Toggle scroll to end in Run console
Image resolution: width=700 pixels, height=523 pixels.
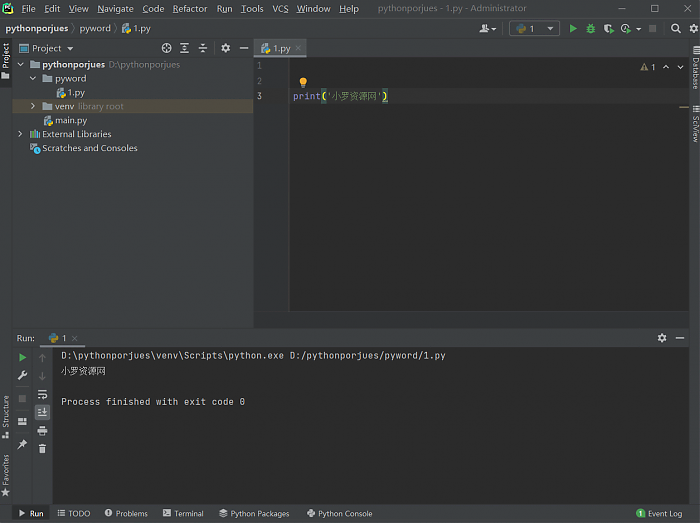point(42,412)
